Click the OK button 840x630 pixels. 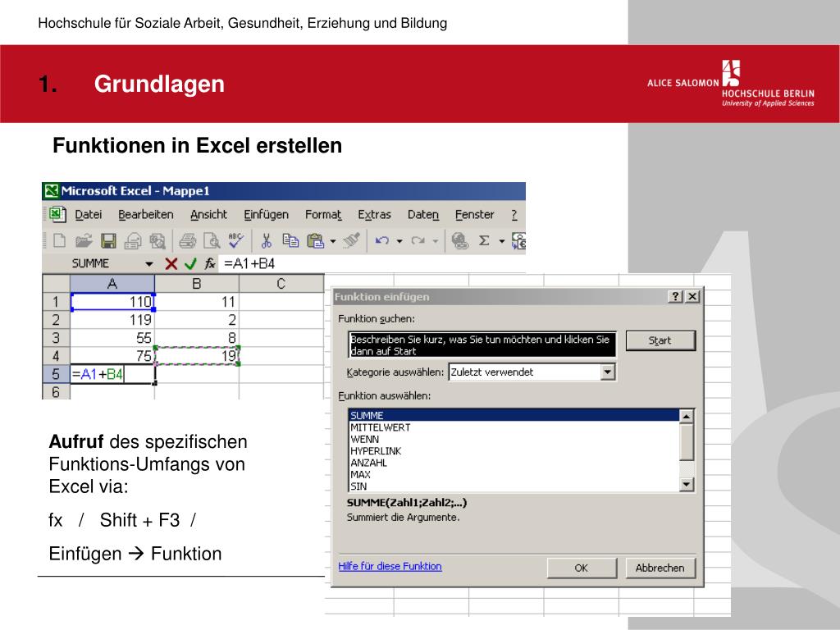582,568
